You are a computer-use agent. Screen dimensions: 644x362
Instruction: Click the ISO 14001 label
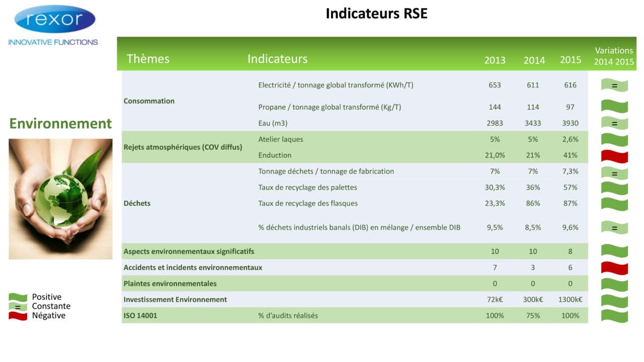click(140, 316)
